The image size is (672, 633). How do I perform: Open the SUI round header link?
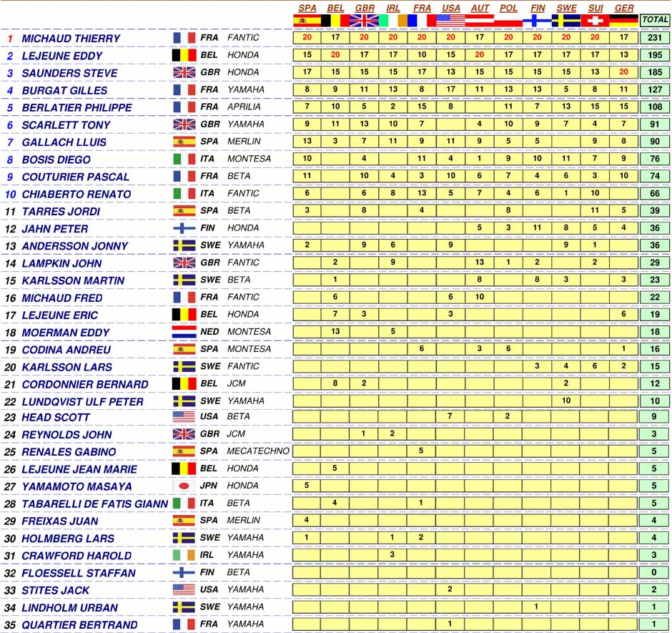pyautogui.click(x=596, y=8)
